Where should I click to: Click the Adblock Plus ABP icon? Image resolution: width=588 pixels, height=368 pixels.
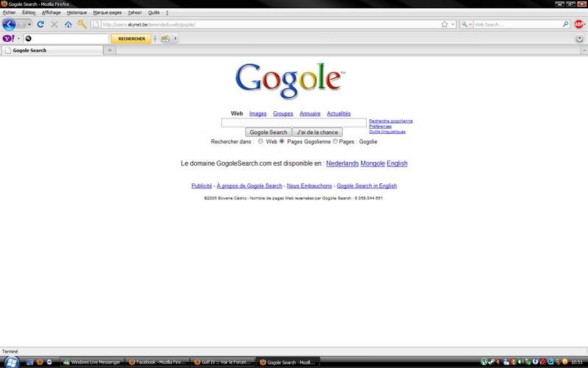pyautogui.click(x=578, y=24)
